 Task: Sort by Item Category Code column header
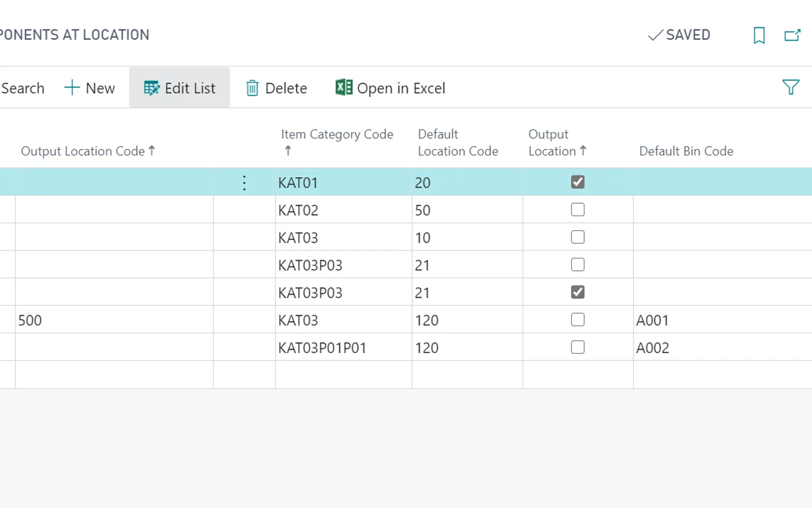coord(337,142)
